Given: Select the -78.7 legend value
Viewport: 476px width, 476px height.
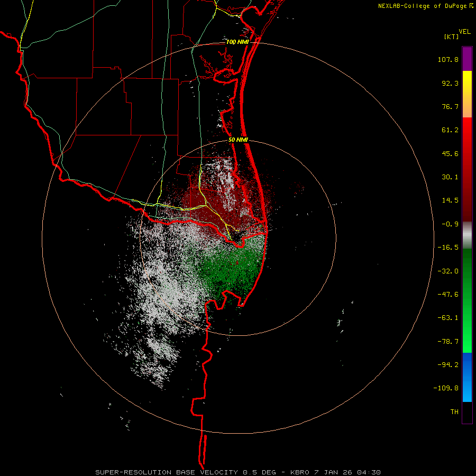Looking at the screenshot, I should [x=448, y=342].
